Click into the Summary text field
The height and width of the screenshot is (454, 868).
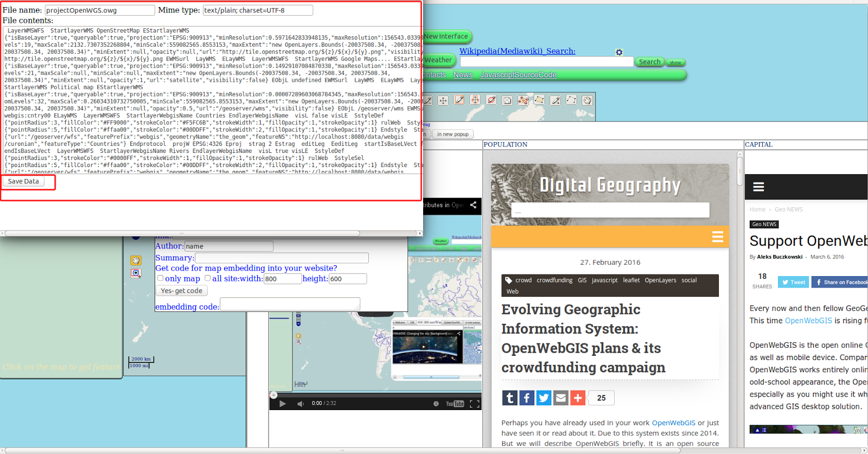282,258
